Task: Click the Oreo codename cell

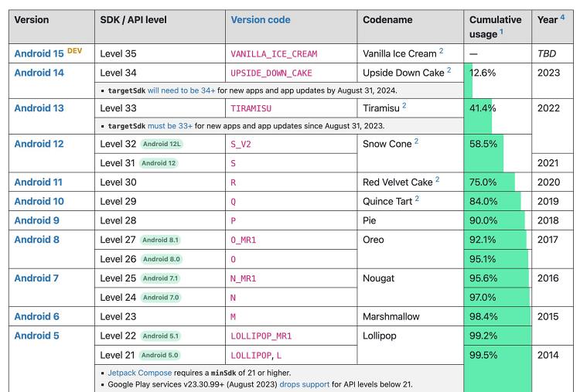Action: pos(410,250)
